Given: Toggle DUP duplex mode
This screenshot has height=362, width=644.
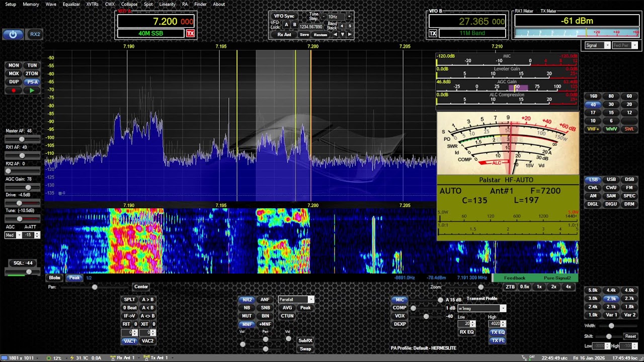Looking at the screenshot, I should pyautogui.click(x=14, y=82).
